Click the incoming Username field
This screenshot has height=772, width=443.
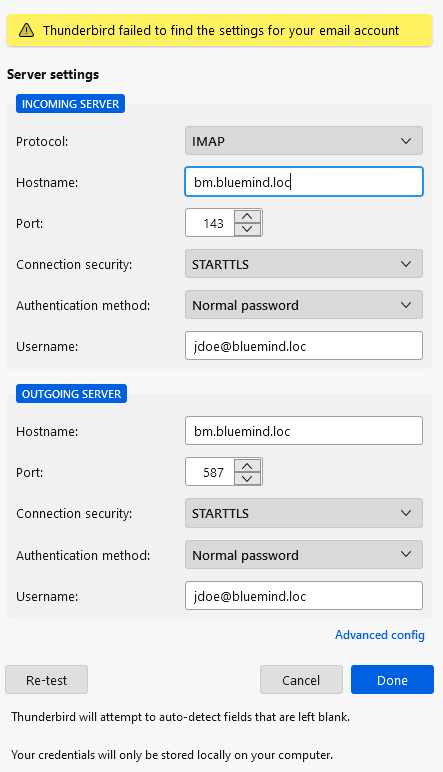pos(304,346)
